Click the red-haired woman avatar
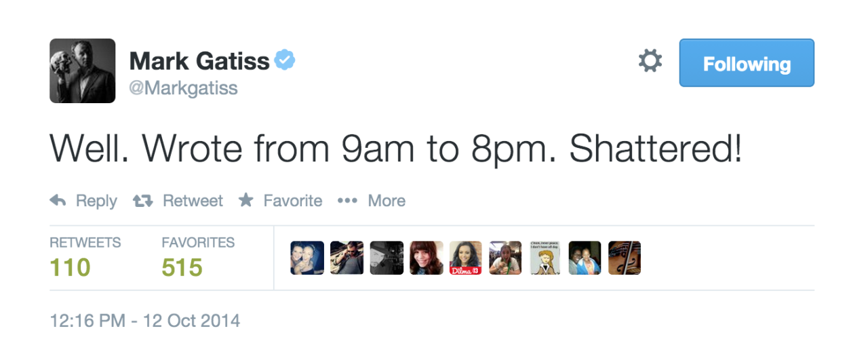This screenshot has width=868, height=348. (427, 258)
